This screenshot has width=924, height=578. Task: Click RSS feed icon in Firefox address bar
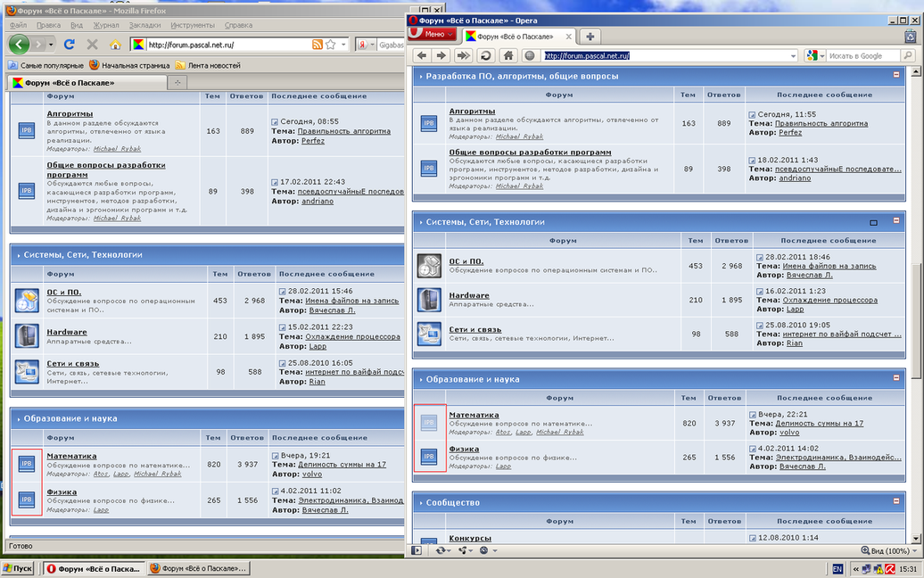pyautogui.click(x=318, y=45)
